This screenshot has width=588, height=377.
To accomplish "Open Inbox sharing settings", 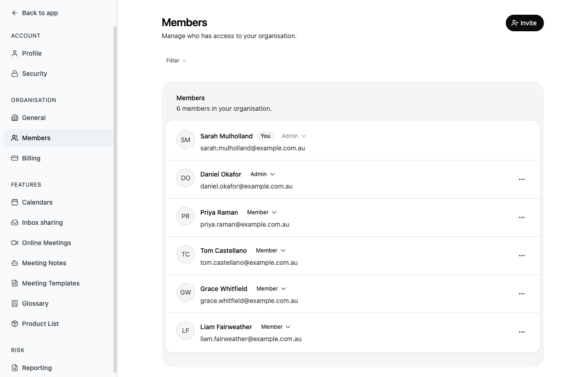I will [x=58, y=223].
